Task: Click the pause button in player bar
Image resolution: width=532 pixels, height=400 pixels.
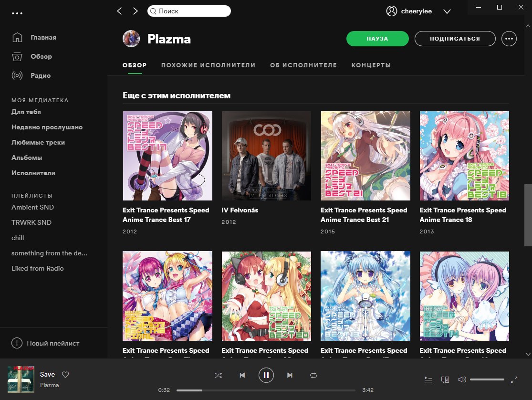Action: tap(266, 375)
